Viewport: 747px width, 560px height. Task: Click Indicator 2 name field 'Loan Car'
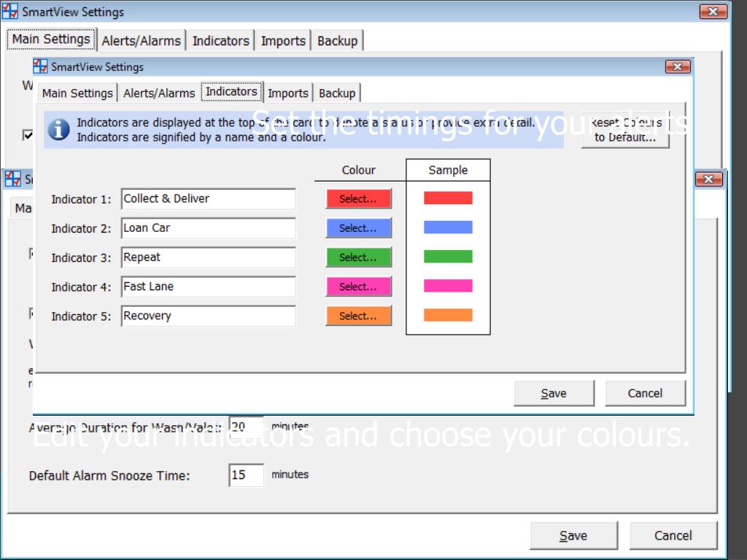208,228
